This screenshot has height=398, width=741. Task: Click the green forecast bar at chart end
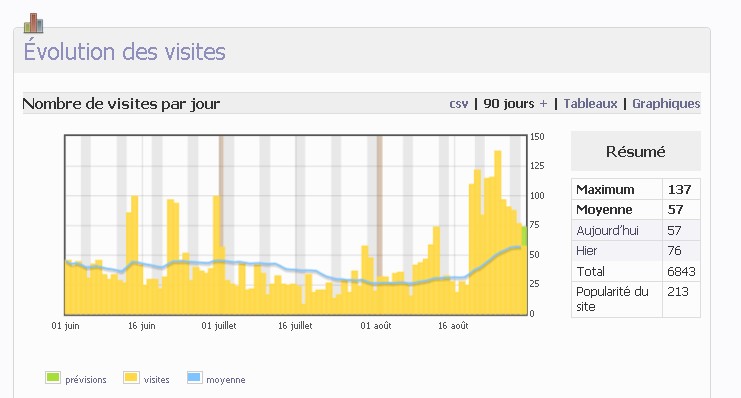click(x=524, y=236)
